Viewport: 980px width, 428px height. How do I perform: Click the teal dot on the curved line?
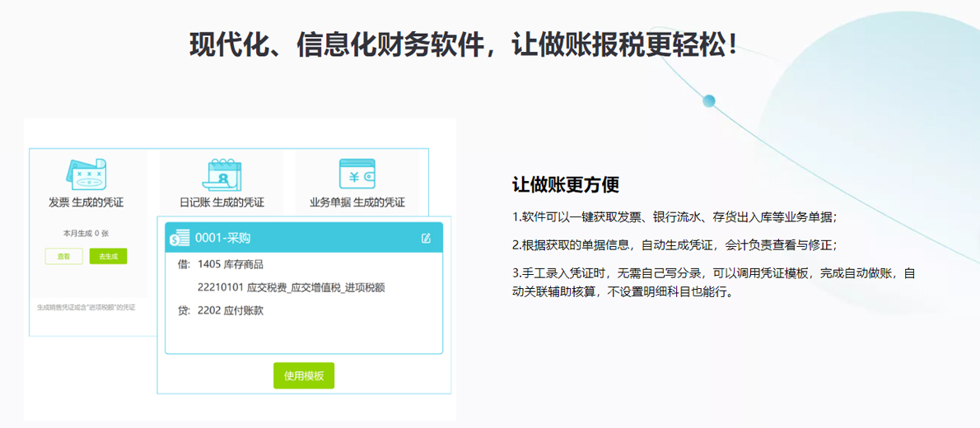pyautogui.click(x=708, y=100)
